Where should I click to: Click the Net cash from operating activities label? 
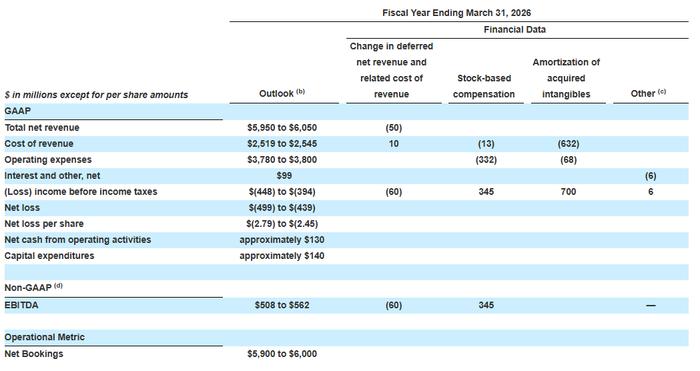click(78, 240)
